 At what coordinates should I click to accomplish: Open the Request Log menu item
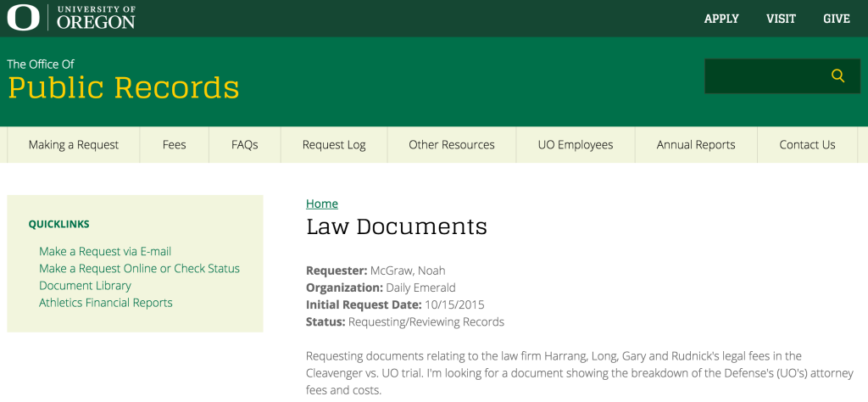[334, 145]
